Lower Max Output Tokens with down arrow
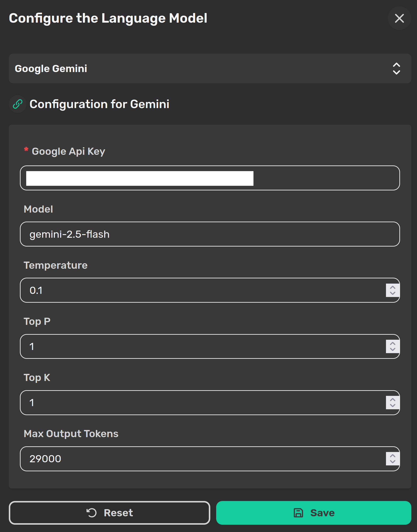417x532 pixels. click(393, 461)
